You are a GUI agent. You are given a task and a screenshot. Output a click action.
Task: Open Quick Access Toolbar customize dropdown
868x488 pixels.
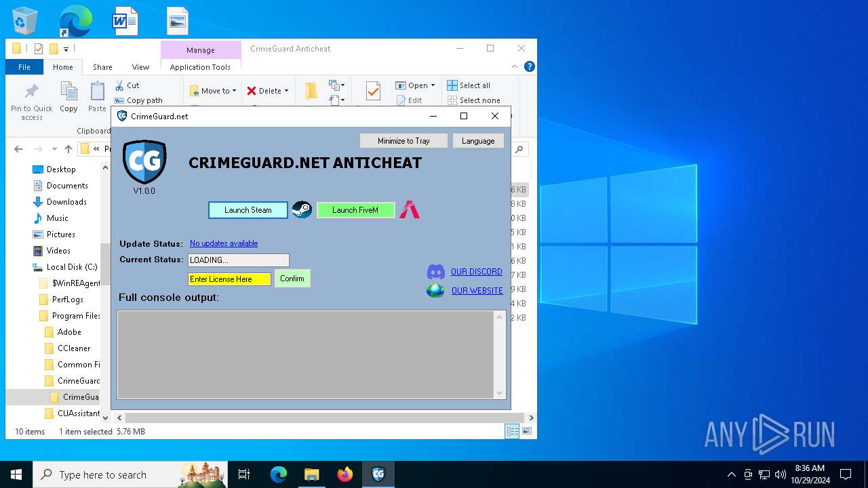click(66, 49)
